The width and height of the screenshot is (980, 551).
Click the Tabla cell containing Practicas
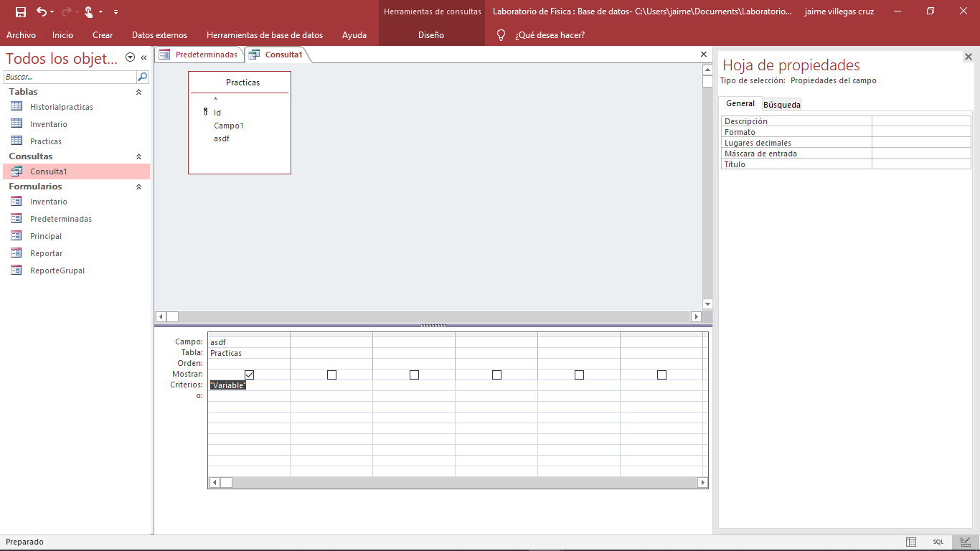[x=249, y=353]
